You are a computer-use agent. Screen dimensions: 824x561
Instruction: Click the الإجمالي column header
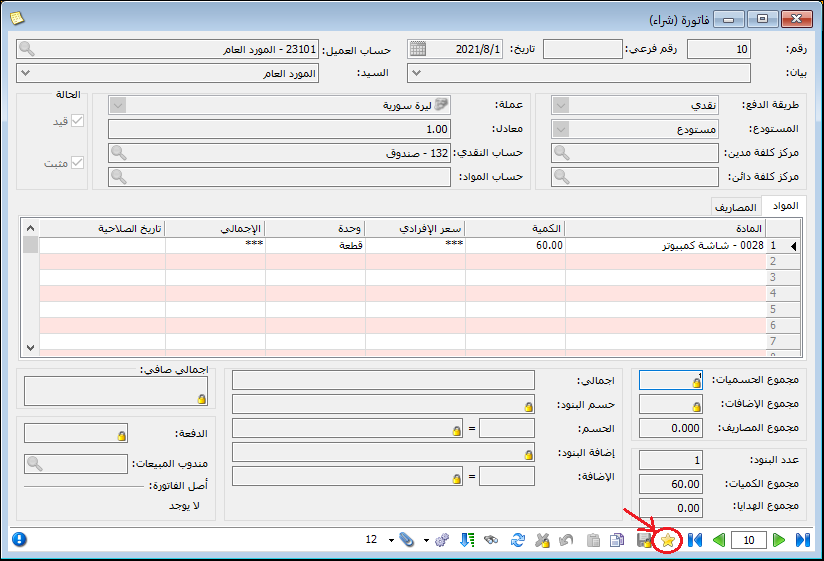215,228
